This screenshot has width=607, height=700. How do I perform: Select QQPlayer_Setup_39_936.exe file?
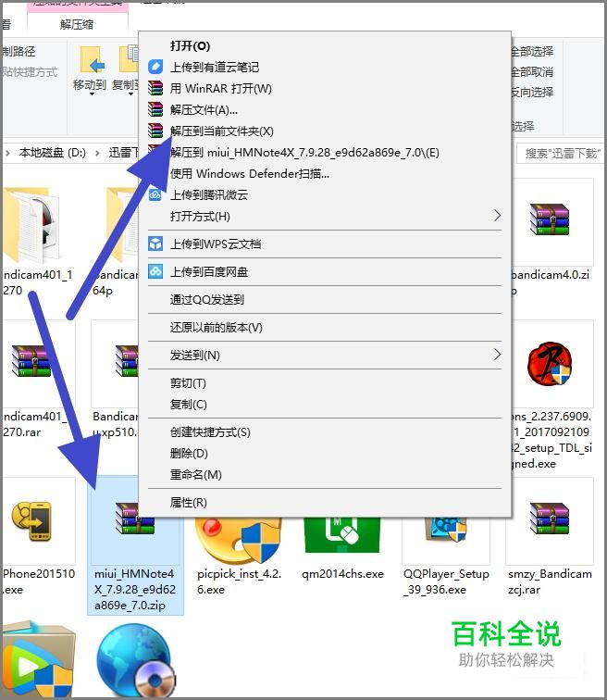[x=446, y=556]
